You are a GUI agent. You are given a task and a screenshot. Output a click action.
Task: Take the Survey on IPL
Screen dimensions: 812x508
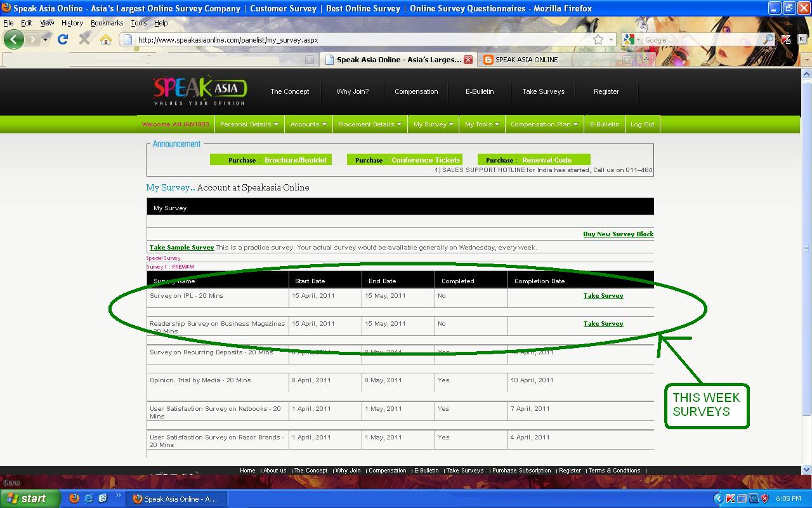coord(603,296)
